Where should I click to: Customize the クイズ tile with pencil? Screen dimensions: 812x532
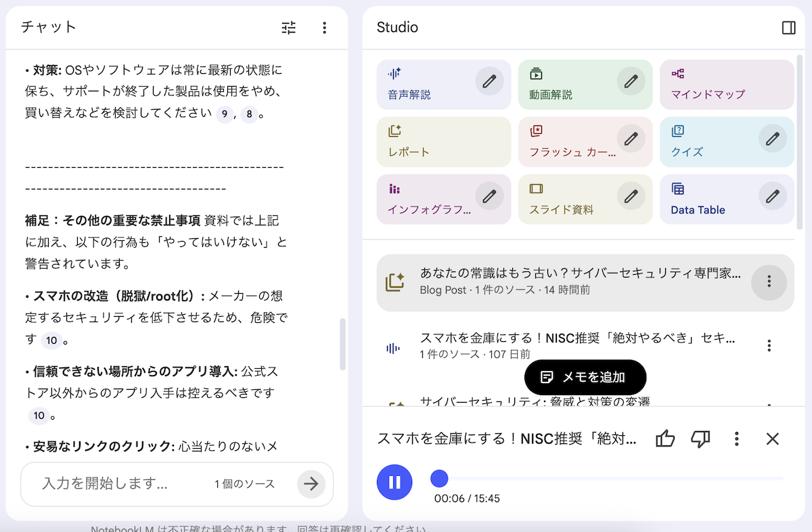[772, 139]
